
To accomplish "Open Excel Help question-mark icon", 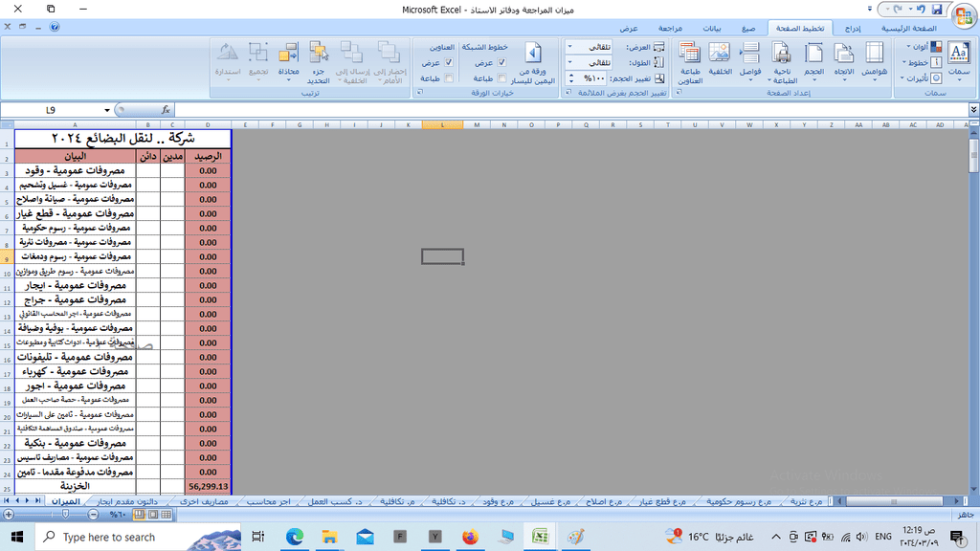I will [x=55, y=27].
